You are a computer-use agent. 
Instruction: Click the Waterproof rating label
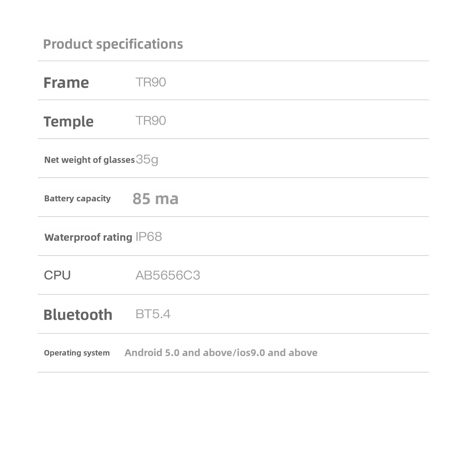point(88,237)
